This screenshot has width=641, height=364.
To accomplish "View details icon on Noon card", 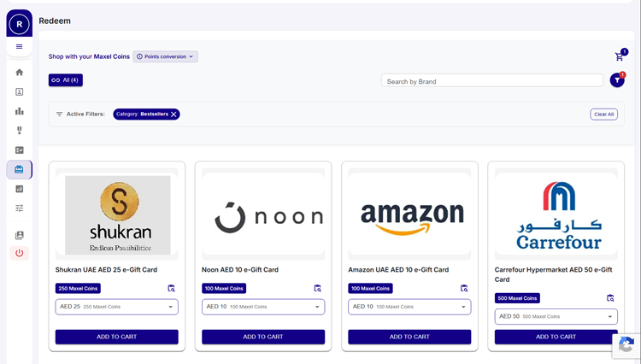I will 318,289.
